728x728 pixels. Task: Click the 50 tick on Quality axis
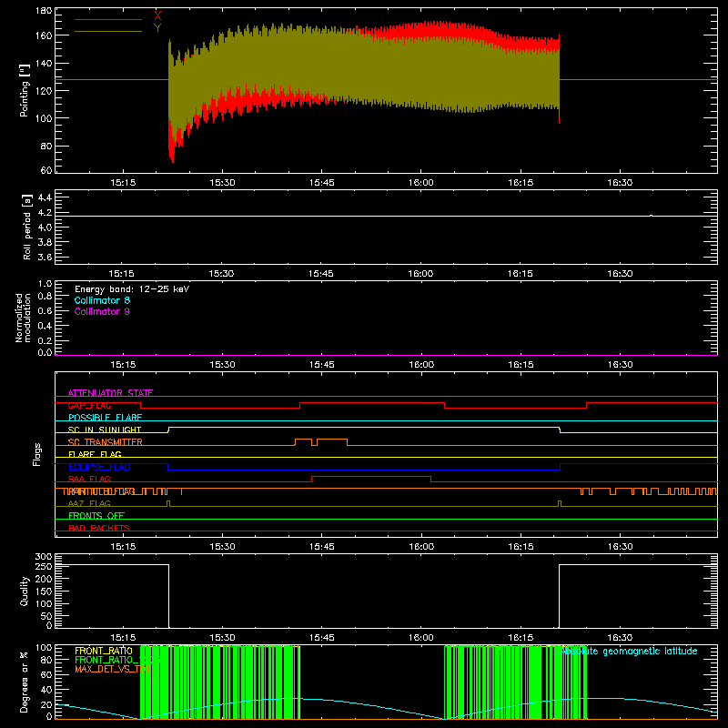coord(46,616)
